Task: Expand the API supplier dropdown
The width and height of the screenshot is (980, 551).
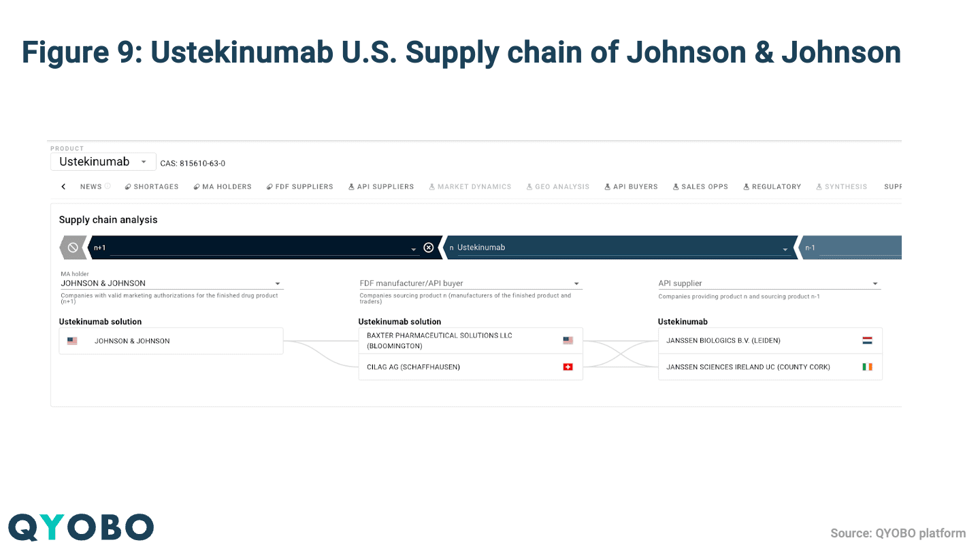Action: (x=875, y=284)
